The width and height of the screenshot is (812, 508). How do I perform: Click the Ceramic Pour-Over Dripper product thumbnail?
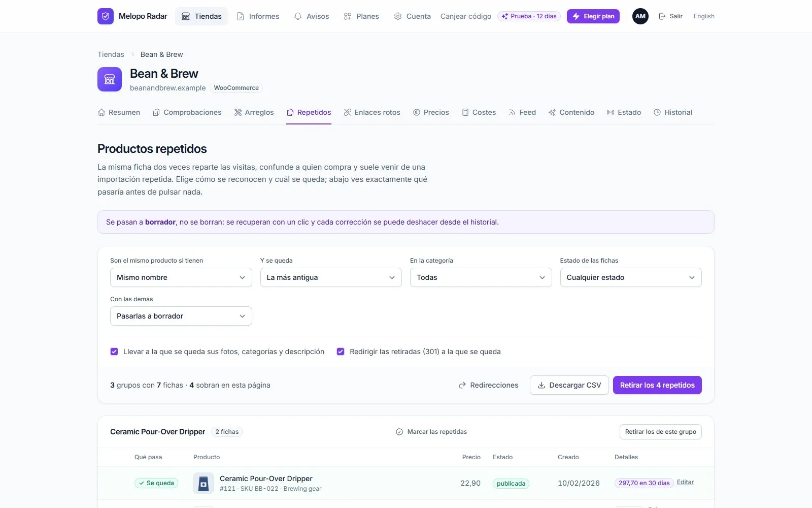204,483
